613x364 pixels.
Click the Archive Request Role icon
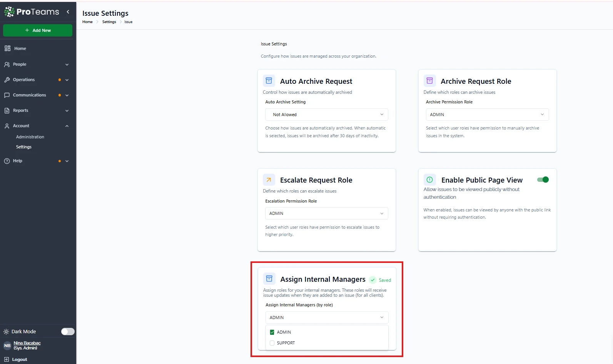point(429,81)
